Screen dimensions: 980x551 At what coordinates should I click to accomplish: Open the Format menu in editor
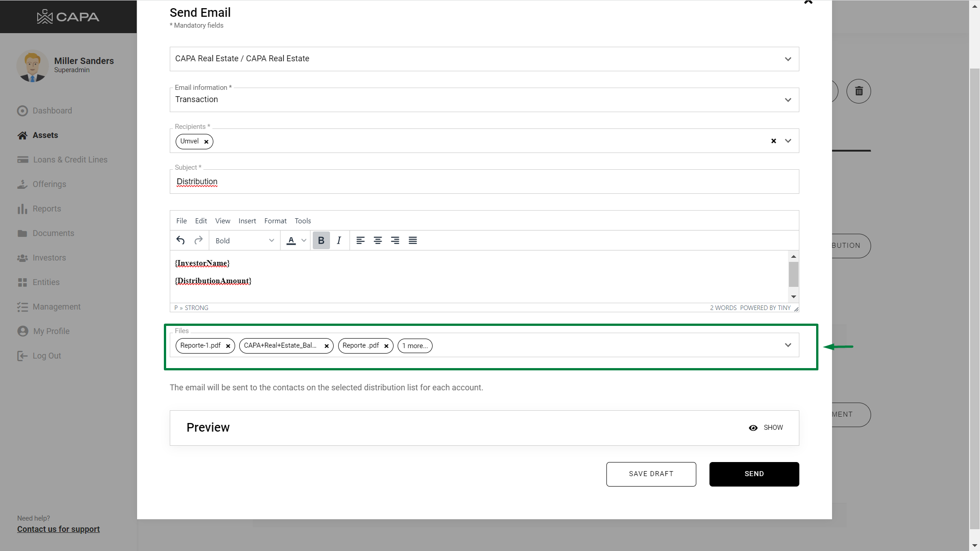pyautogui.click(x=275, y=221)
